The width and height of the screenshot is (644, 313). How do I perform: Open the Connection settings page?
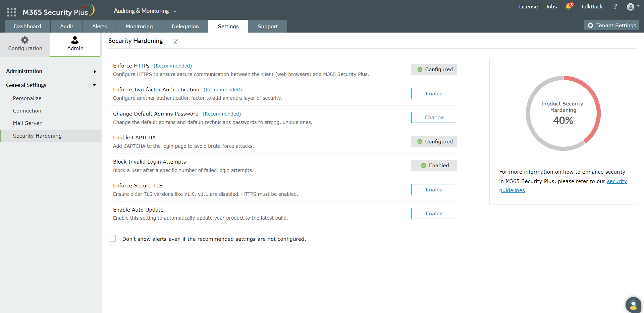[27, 111]
